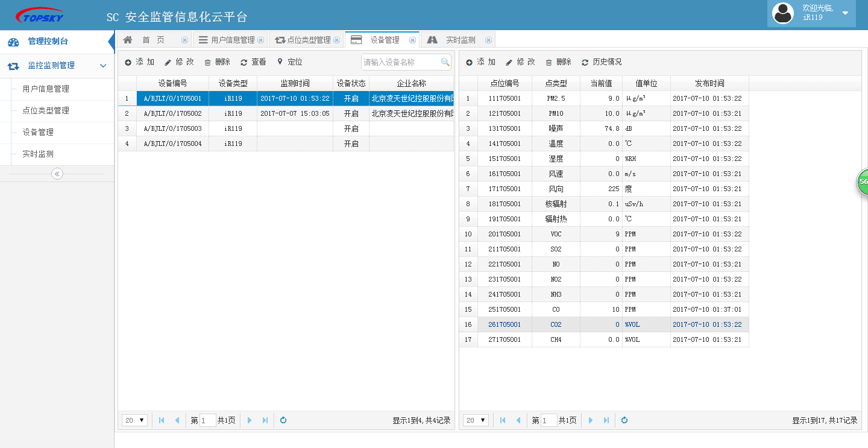This screenshot has width=868, height=448.
Task: Click 修改 button in right point panel
Action: [x=520, y=62]
